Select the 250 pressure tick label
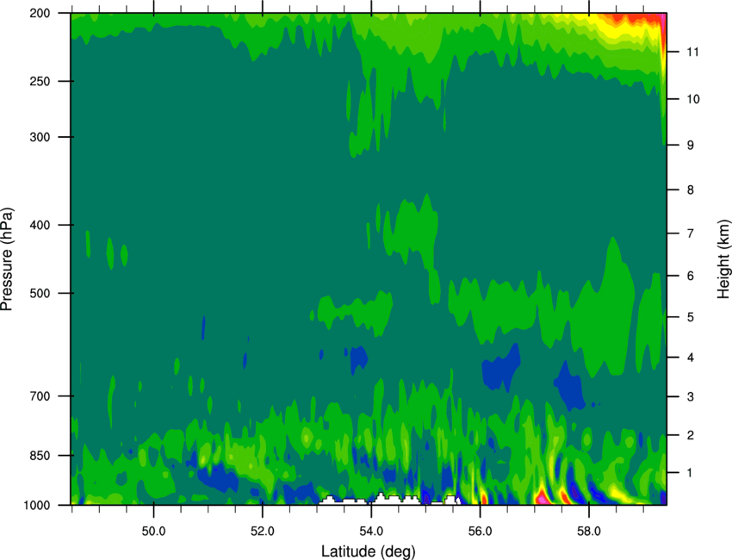732x560 pixels. pyautogui.click(x=40, y=81)
